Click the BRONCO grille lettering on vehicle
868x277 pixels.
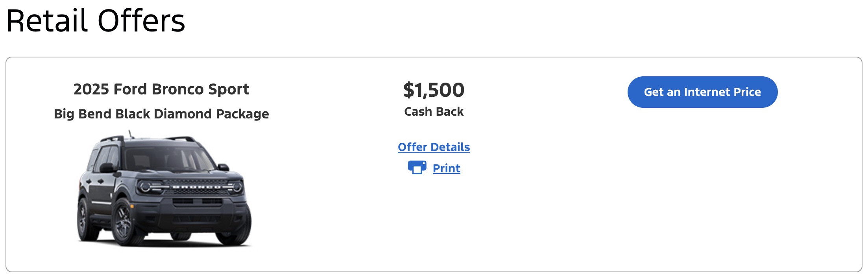(x=197, y=187)
